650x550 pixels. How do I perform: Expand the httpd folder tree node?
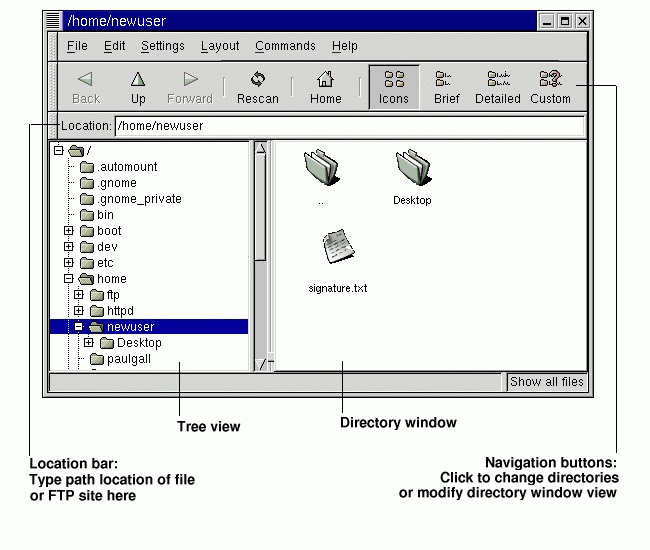coord(79,311)
